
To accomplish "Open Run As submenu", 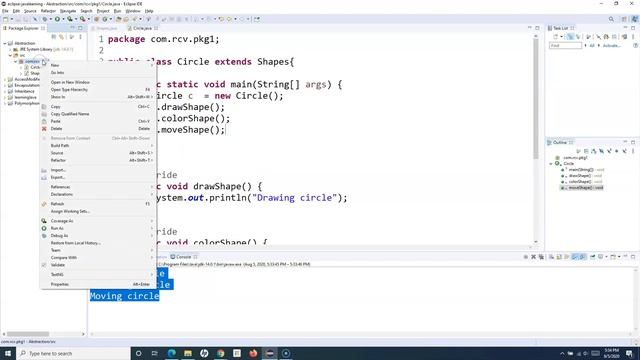I will coord(98,228).
